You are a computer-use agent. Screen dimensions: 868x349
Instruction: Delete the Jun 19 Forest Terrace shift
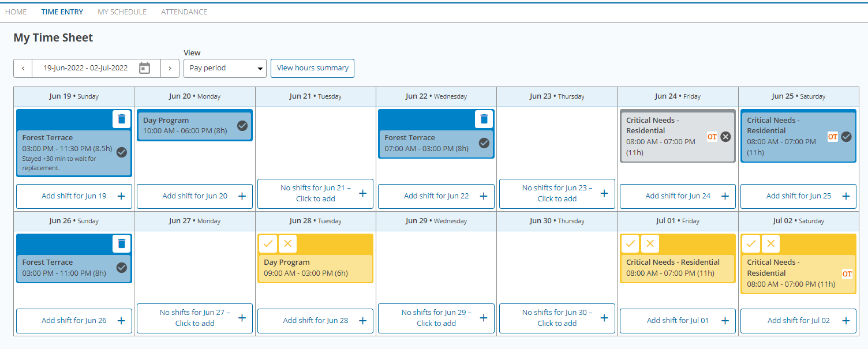pyautogui.click(x=121, y=119)
